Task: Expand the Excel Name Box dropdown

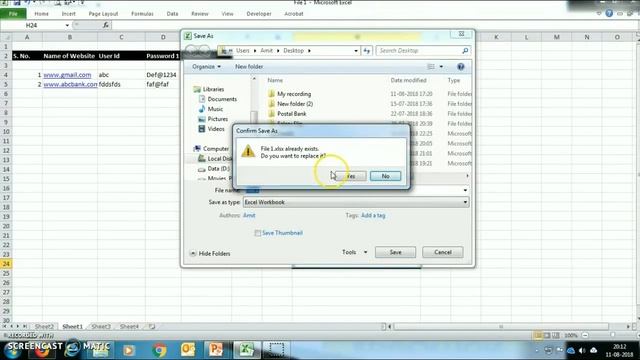Action: [67, 25]
